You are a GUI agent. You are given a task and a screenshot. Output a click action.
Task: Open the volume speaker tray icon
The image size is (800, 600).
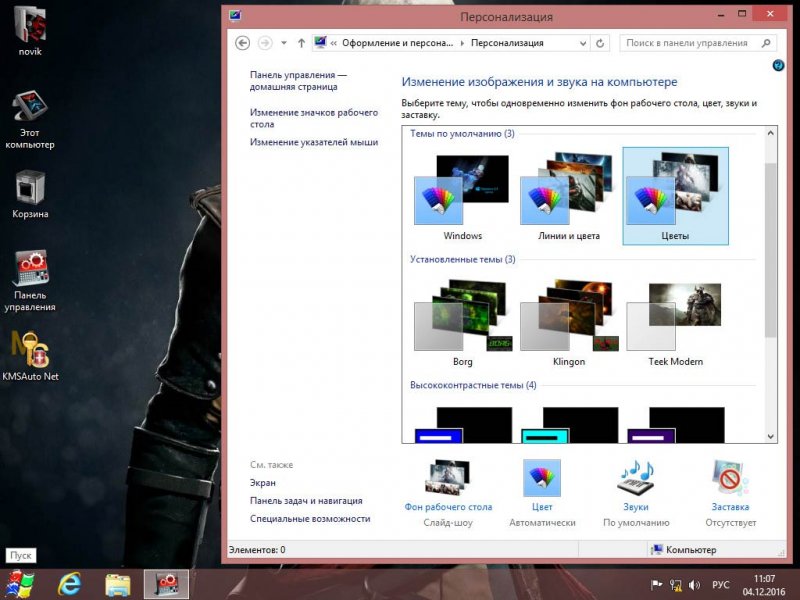point(694,585)
